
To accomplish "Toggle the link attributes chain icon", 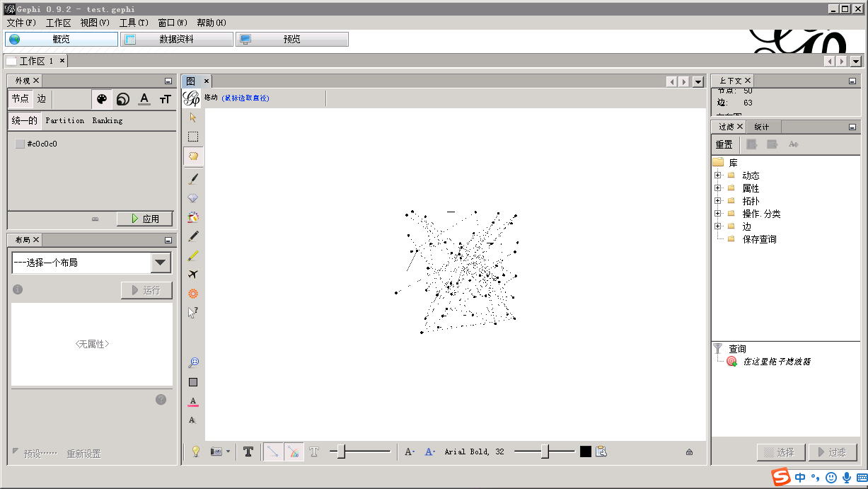I will tap(96, 219).
